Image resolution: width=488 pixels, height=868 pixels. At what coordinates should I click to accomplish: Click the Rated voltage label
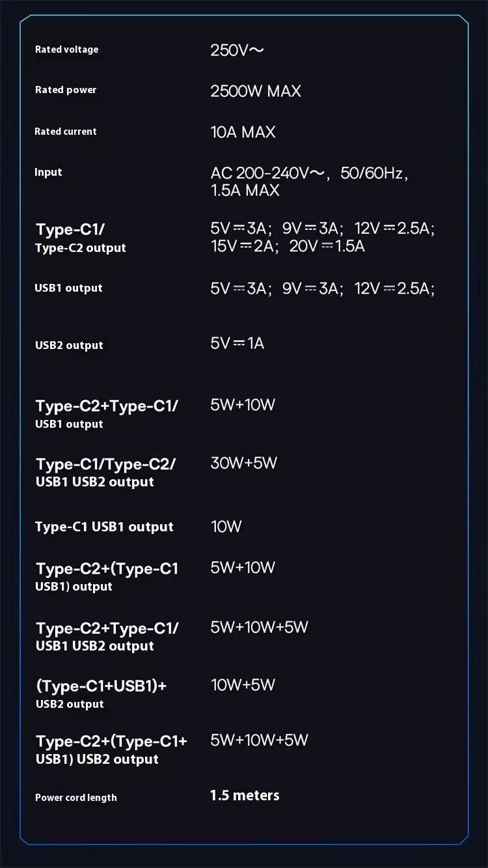(x=66, y=49)
